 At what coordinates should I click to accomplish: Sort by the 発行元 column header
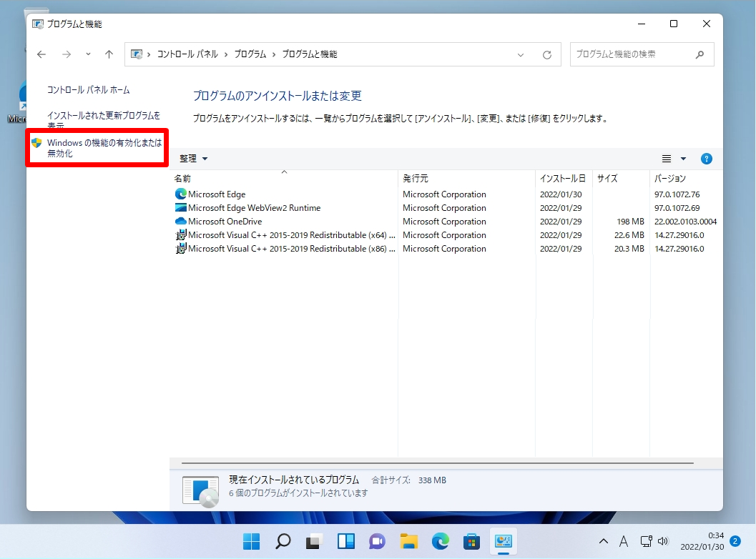[x=467, y=178]
